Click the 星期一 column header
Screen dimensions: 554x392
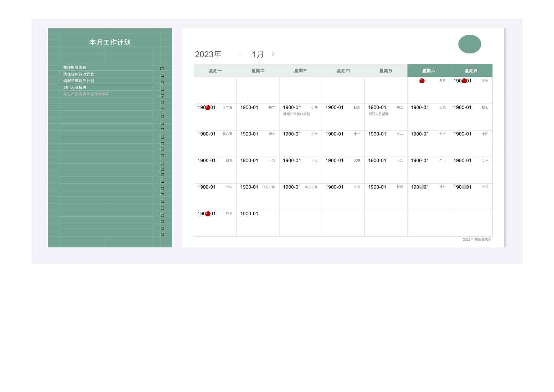(215, 71)
